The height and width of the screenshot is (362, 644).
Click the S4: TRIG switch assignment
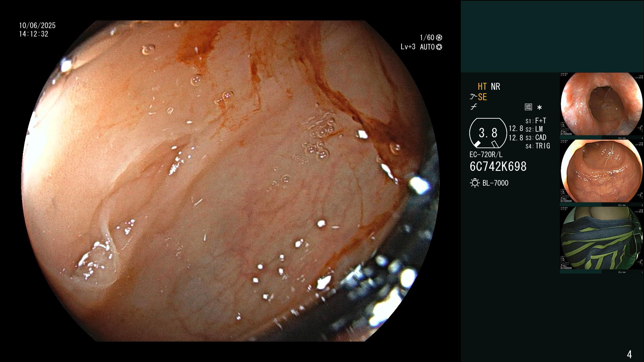tap(538, 146)
